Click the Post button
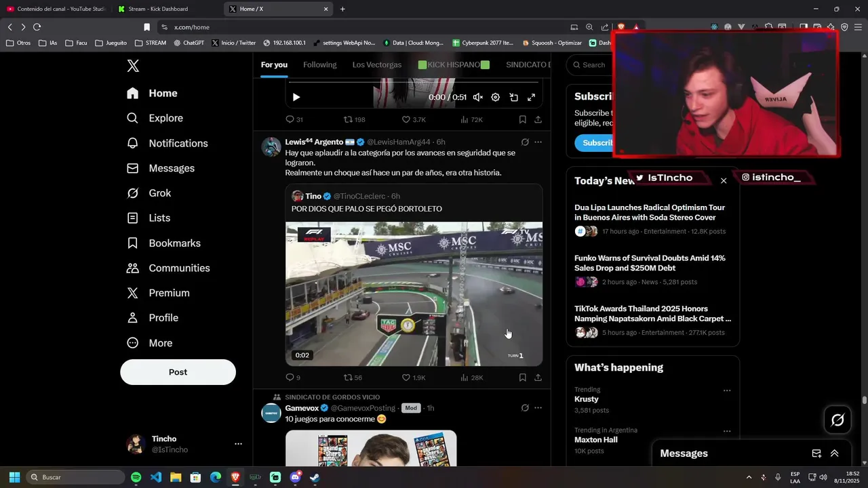The height and width of the screenshot is (488, 868). pos(178,372)
